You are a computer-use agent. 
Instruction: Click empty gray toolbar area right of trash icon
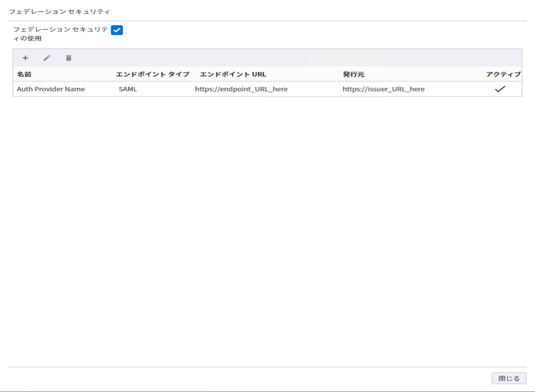click(292, 58)
